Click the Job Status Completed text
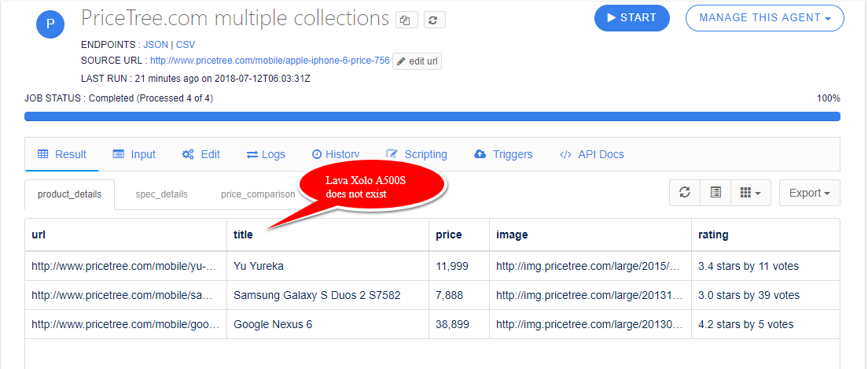This screenshot has width=868, height=369. pyautogui.click(x=119, y=98)
